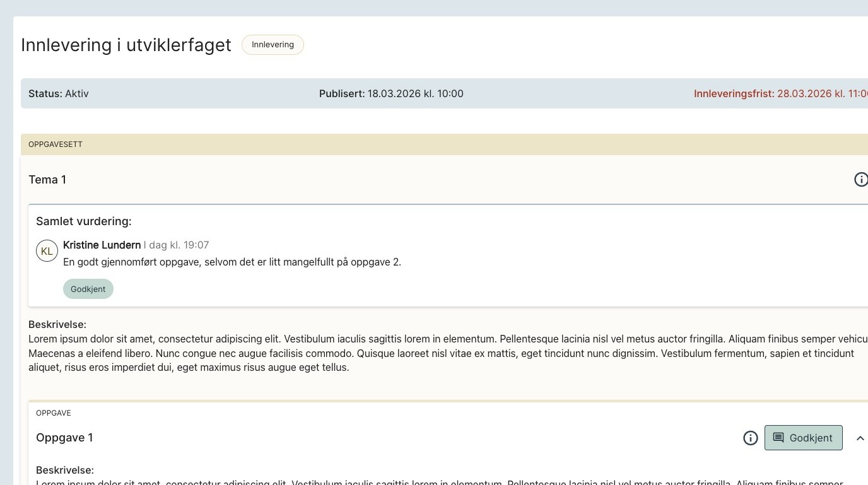Select the Tema 1 heading
The image size is (868, 485).
coord(47,180)
